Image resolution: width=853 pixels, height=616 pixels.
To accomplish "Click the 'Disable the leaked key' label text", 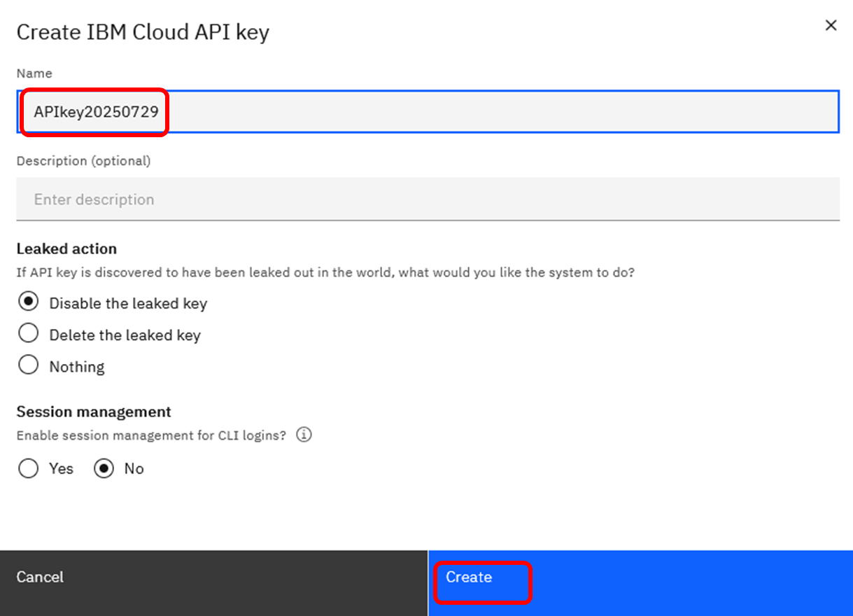I will 128,304.
